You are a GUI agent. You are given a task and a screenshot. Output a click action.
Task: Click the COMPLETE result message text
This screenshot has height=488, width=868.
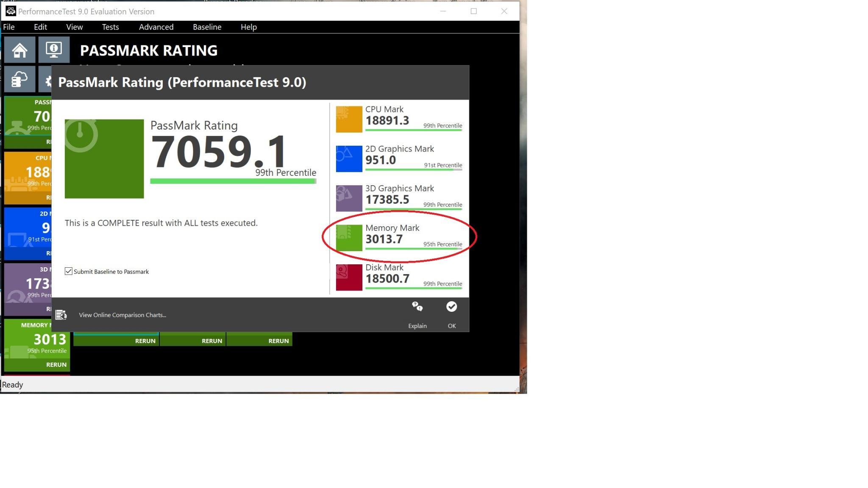click(161, 223)
